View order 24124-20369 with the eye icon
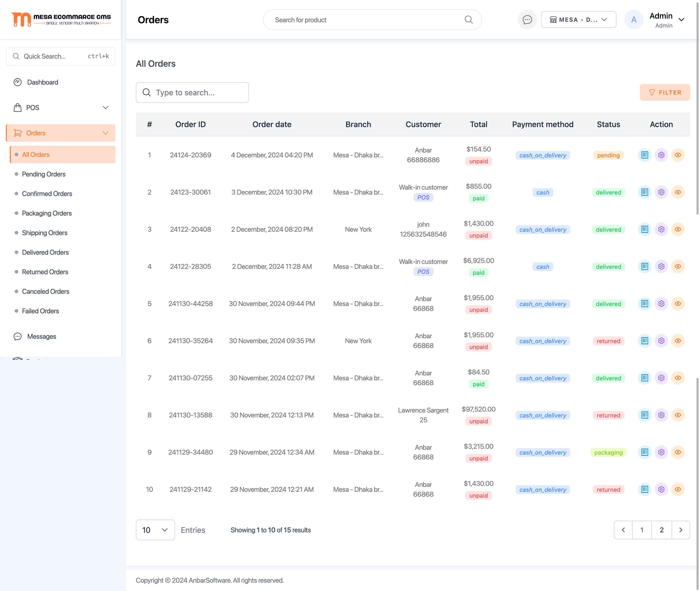Viewport: 700px width, 591px height. point(678,155)
